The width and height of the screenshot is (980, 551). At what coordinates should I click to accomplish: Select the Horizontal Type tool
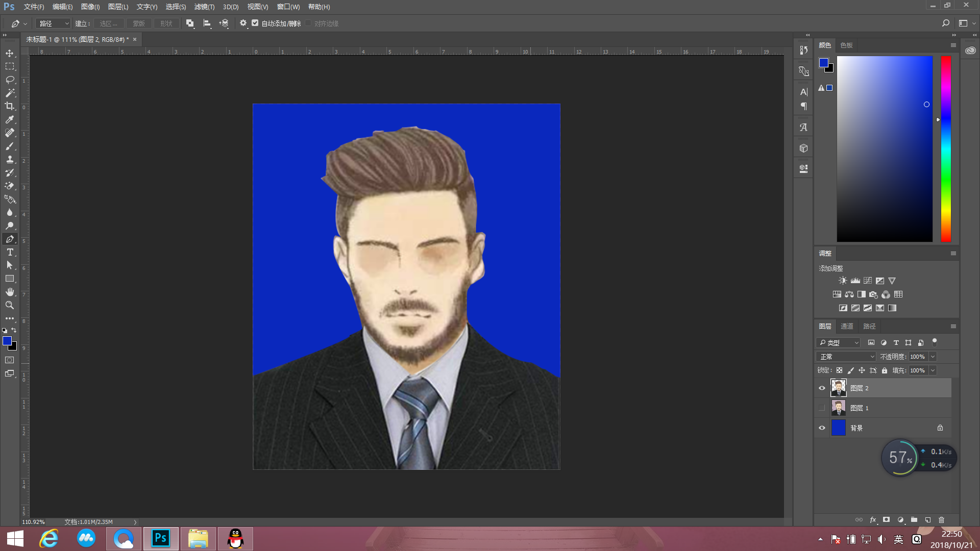point(10,252)
